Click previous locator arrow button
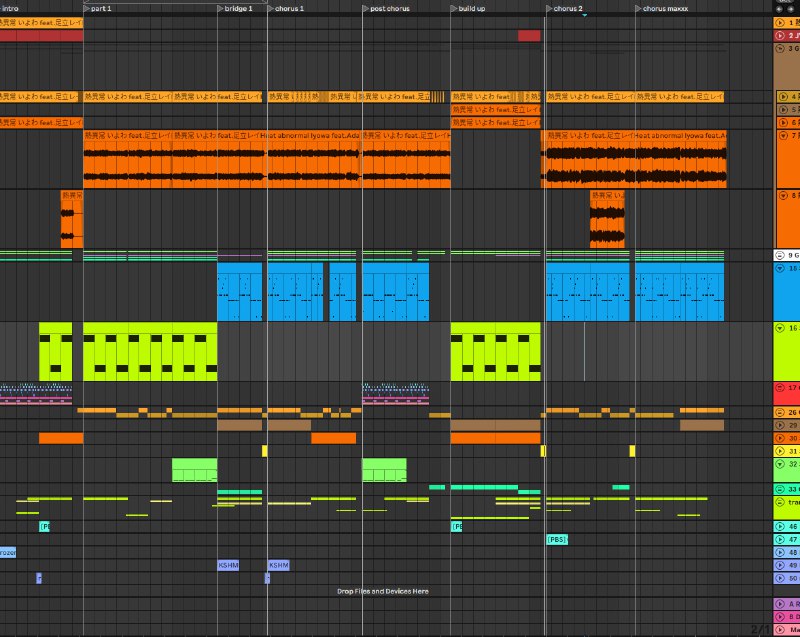 point(779,9)
